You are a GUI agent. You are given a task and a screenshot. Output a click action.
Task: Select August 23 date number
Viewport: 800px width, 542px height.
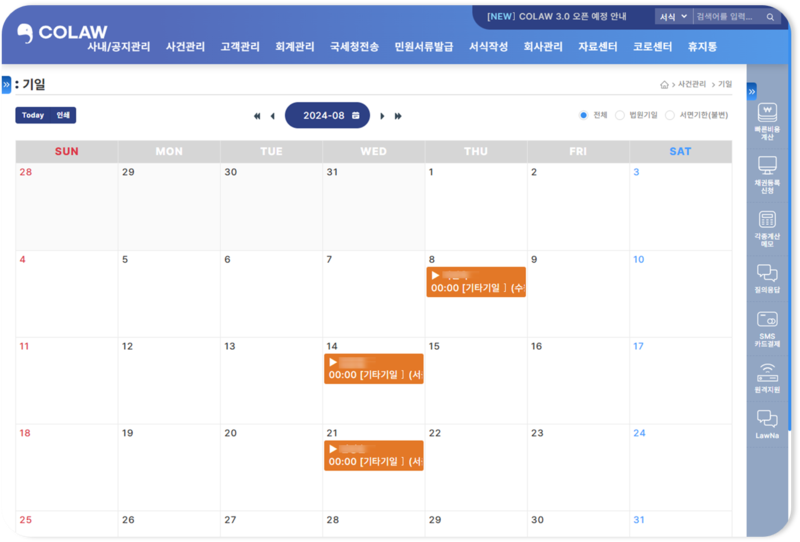click(x=537, y=433)
